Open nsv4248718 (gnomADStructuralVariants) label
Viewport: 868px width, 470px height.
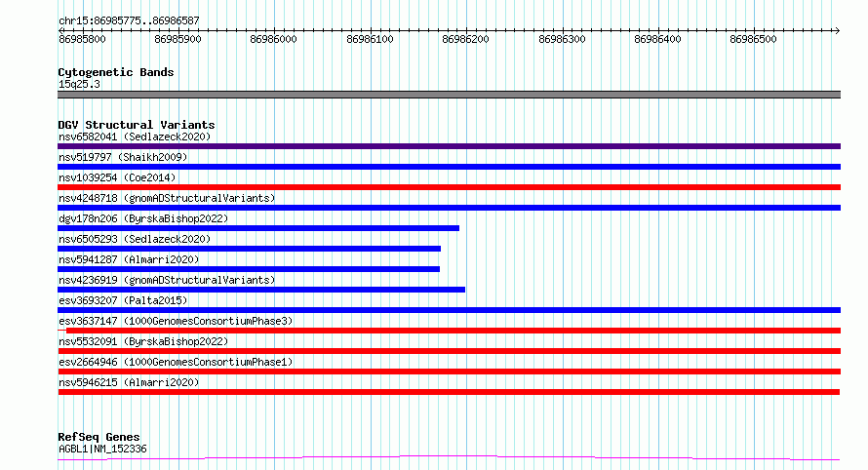tap(167, 198)
